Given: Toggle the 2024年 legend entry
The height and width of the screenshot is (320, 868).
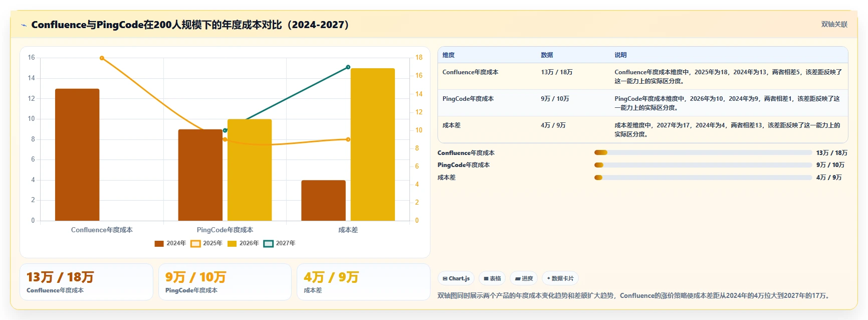Looking at the screenshot, I should point(170,243).
